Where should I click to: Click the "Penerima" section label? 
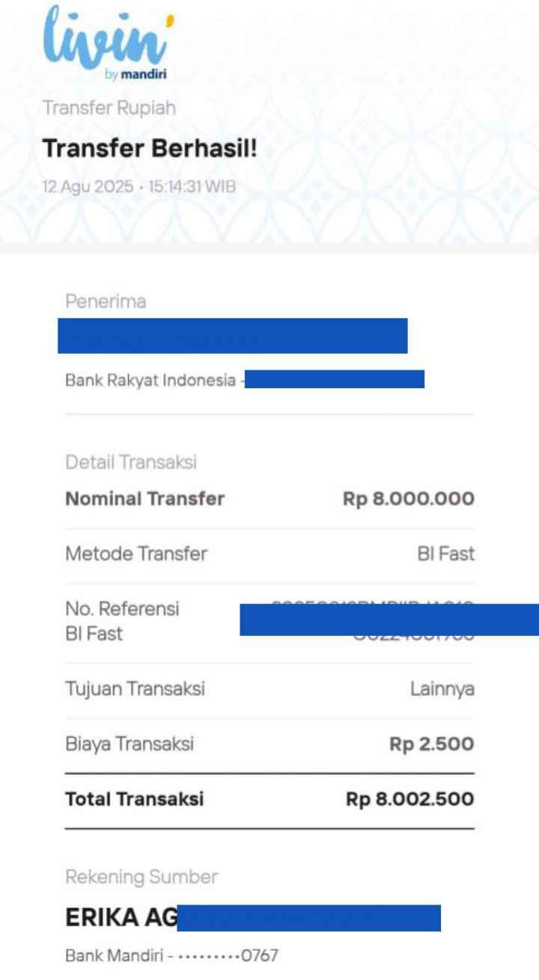(x=106, y=301)
